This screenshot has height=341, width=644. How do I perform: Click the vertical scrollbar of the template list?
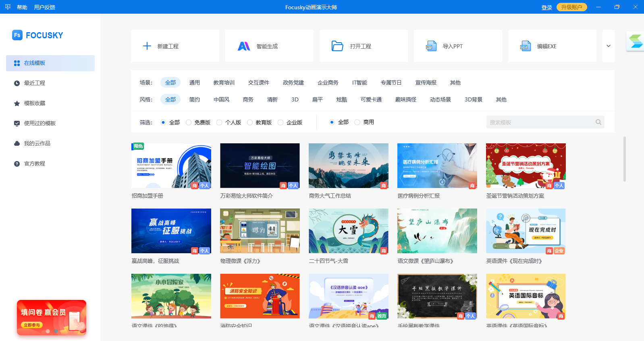coord(625,159)
